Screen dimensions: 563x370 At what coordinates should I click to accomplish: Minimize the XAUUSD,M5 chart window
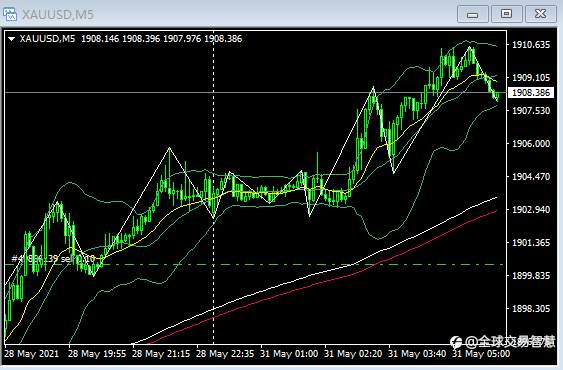473,14
